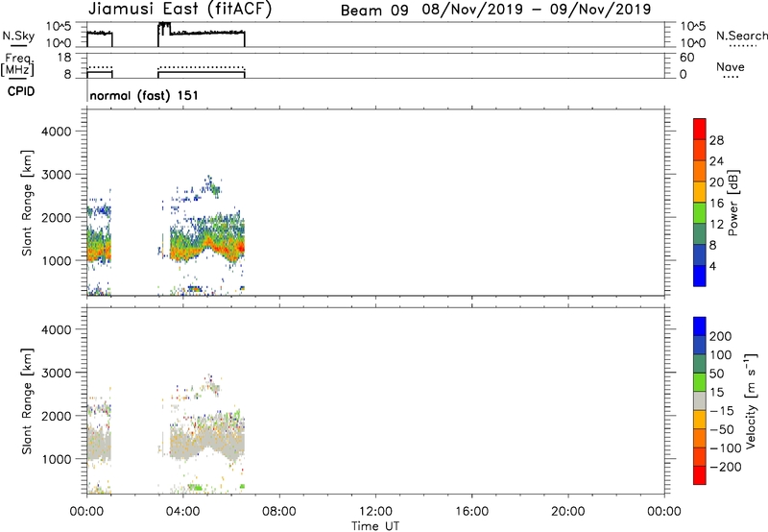768x532 pixels.
Task: Click the N.Sky noise spike near 03:00
Action: 164,27
